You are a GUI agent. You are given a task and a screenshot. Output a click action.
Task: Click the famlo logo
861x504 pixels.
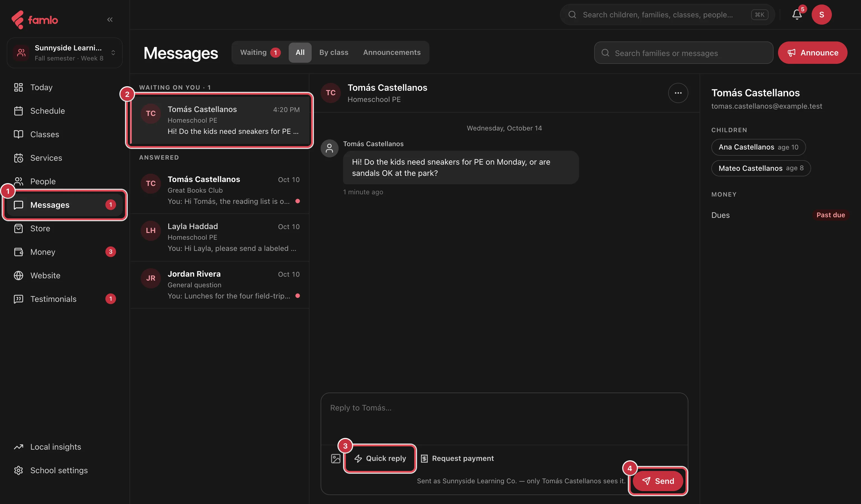34,20
